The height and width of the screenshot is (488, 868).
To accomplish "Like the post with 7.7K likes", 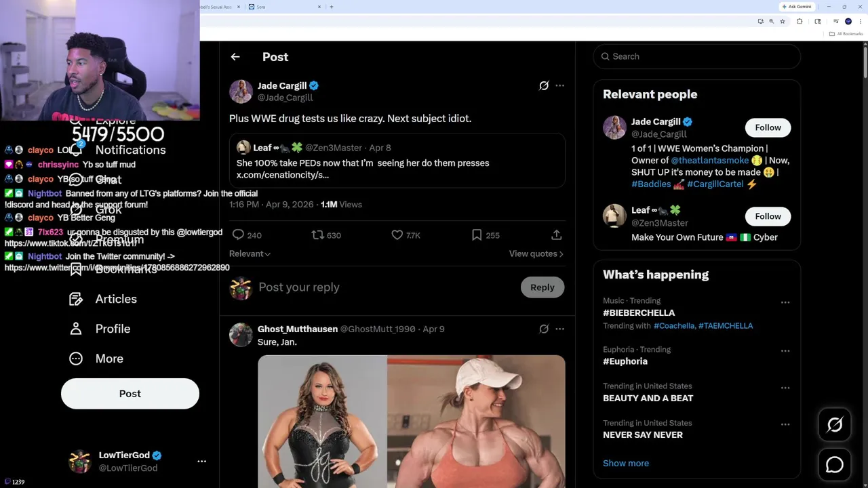I will tap(397, 235).
